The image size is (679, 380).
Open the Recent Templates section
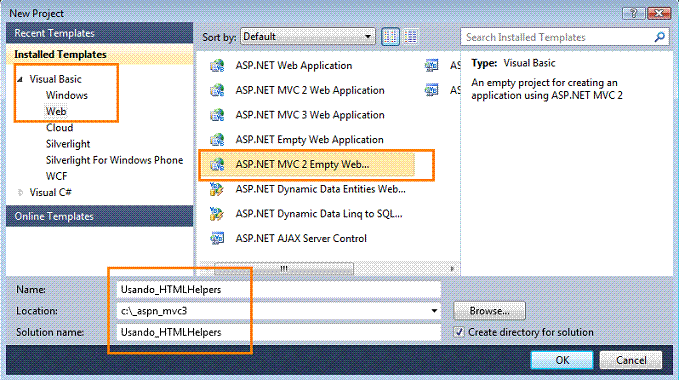tap(100, 33)
